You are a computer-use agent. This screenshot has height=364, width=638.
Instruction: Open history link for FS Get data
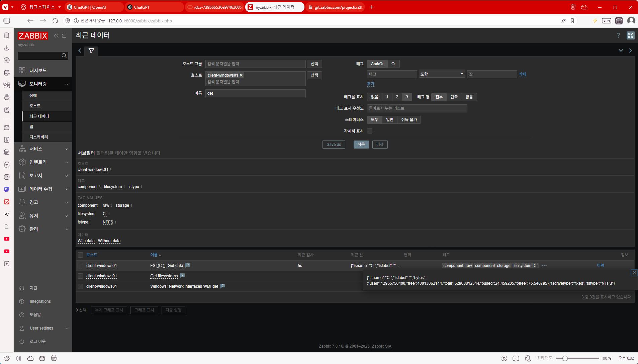[600, 266]
